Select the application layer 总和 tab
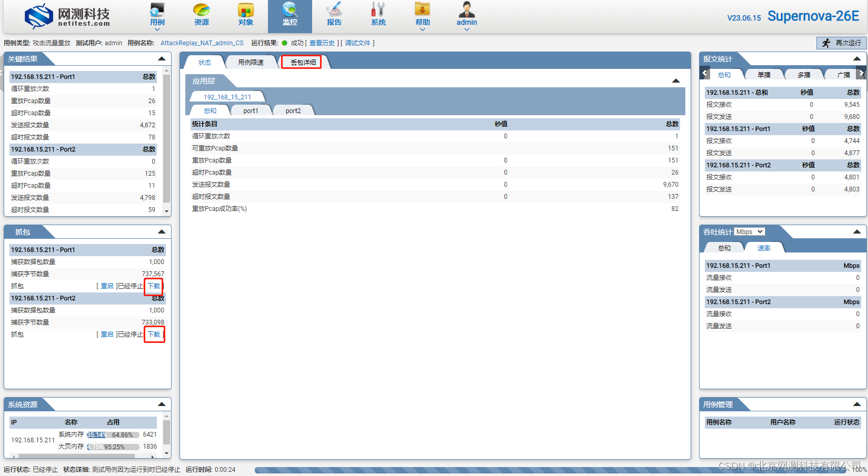Image resolution: width=868 pixels, height=476 pixels. [x=210, y=110]
